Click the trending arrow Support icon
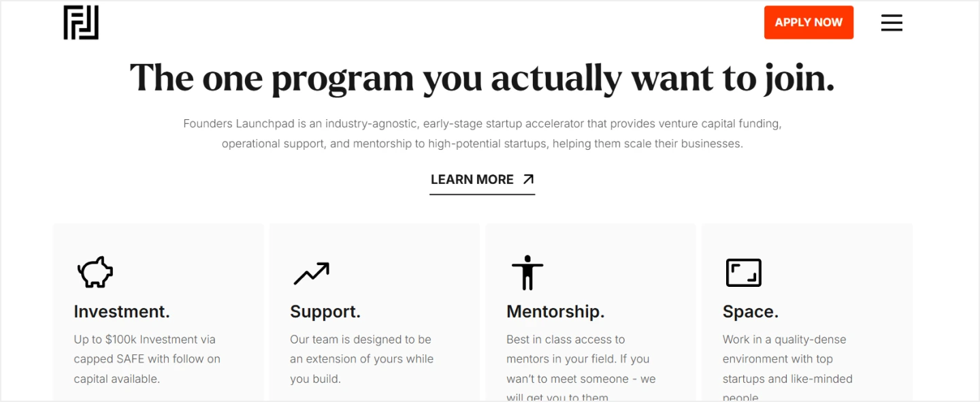This screenshot has width=980, height=402. tap(312, 273)
